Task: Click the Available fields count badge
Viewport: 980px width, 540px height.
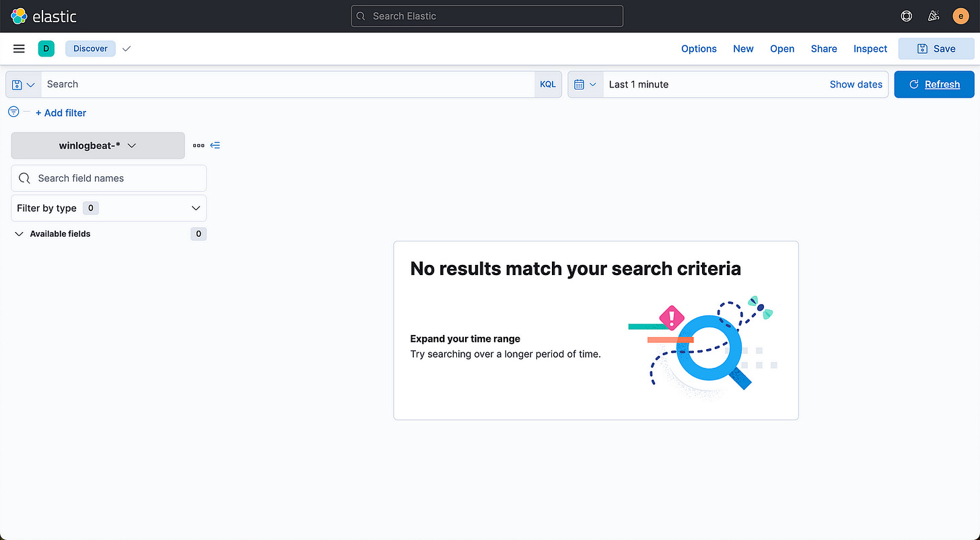Action: pos(198,234)
